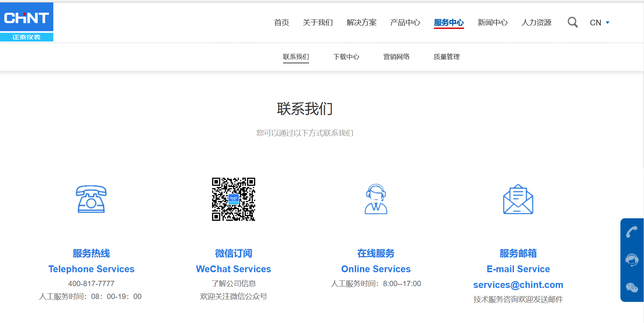
Task: Click the 在线服务 heading
Action: pos(376,253)
